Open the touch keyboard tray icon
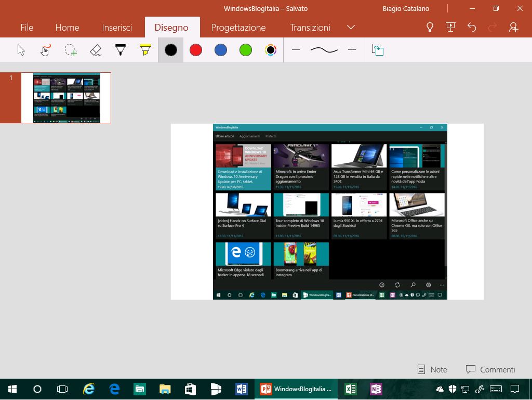 point(496,389)
